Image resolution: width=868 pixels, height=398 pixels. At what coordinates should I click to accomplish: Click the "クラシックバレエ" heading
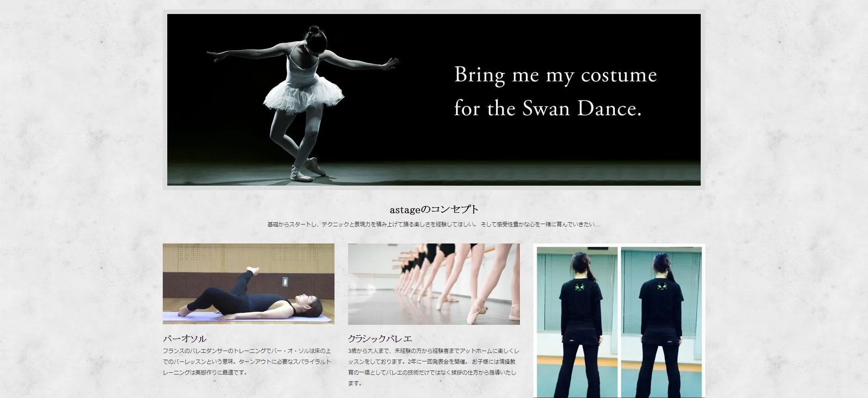(380, 339)
